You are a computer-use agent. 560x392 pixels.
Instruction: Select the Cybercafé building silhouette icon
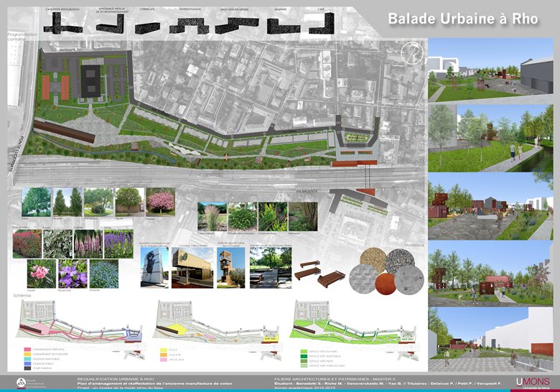click(x=146, y=27)
